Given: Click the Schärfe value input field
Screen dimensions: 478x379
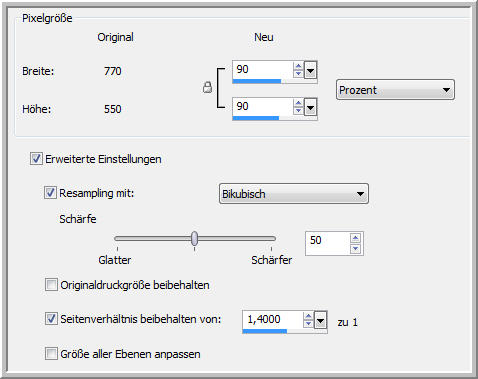Looking at the screenshot, I should [x=328, y=244].
